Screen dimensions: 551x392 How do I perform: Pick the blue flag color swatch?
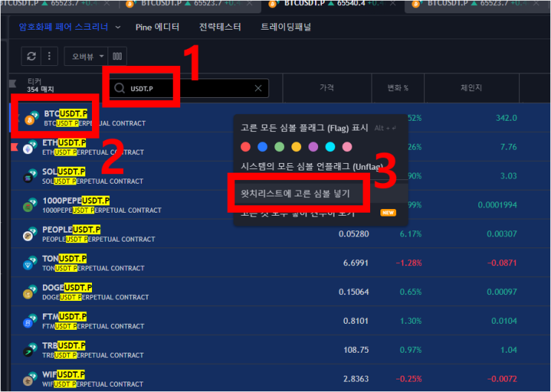[x=263, y=147]
